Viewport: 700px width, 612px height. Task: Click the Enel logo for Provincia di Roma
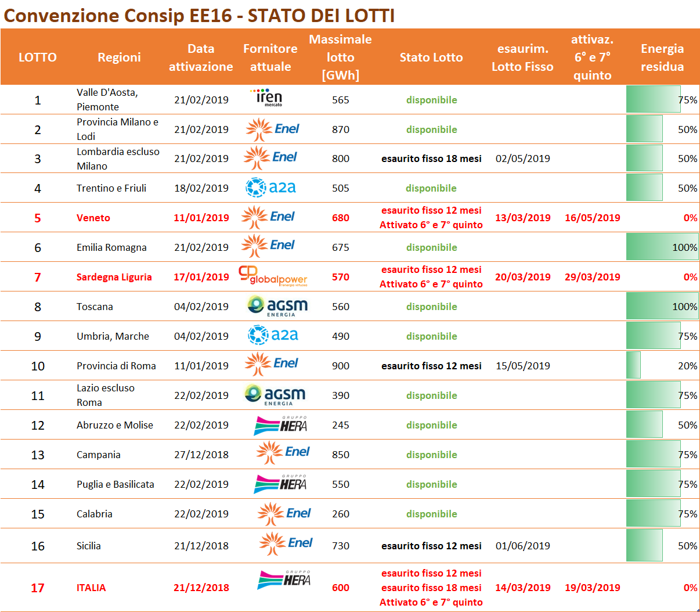pos(272,365)
